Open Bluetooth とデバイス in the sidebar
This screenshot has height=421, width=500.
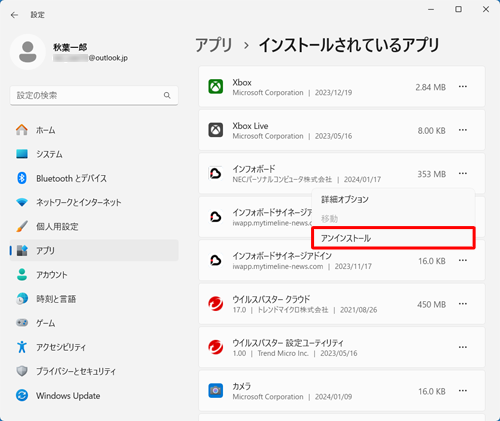tap(94, 178)
